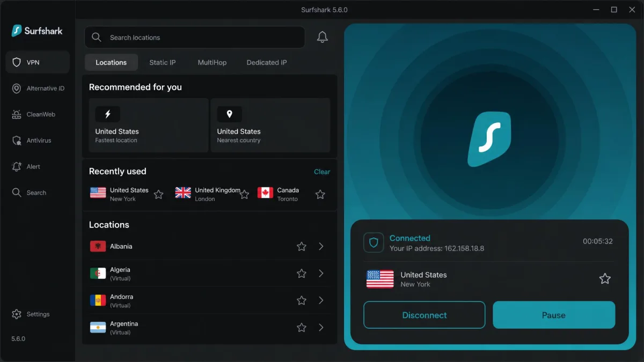
Task: Click the Pause button
Action: click(554, 315)
